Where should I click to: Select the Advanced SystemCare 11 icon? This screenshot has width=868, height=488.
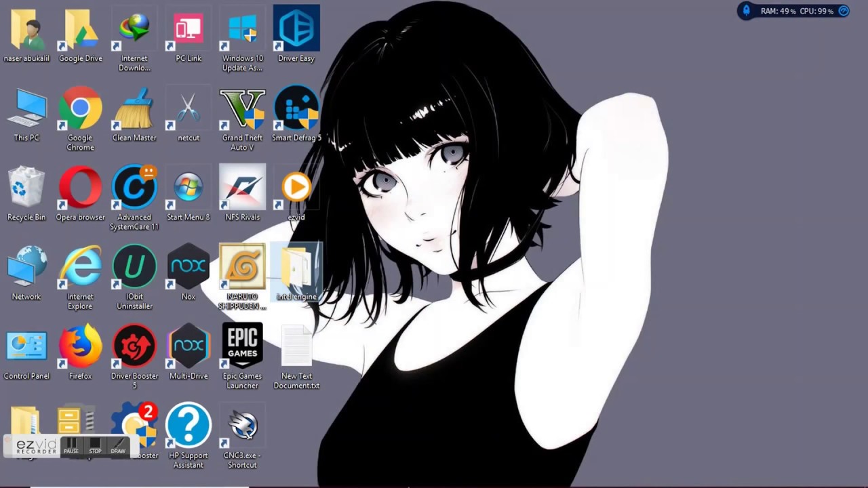tap(134, 188)
